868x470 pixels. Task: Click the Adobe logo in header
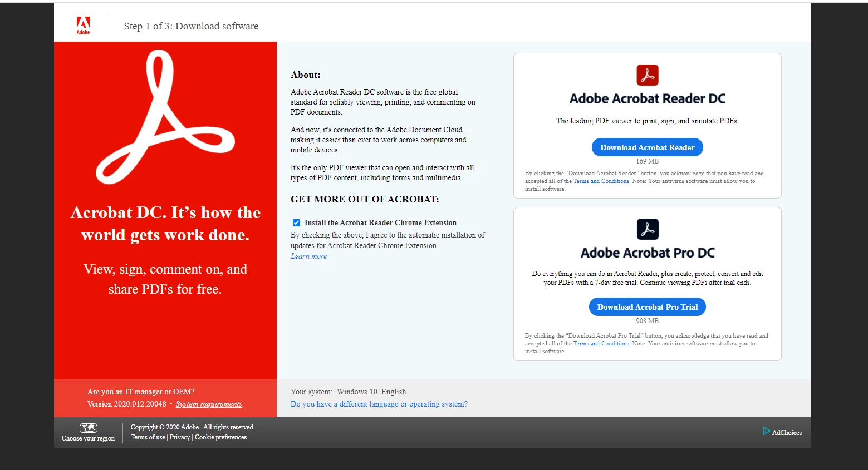(83, 26)
